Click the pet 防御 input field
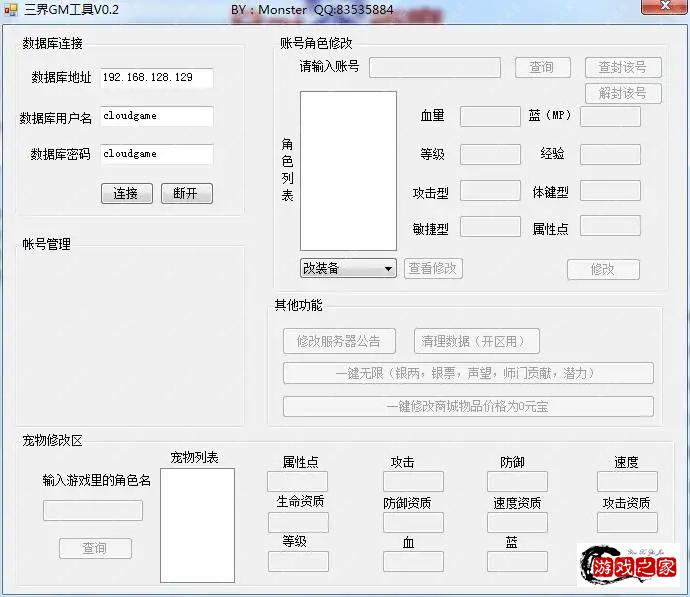 (x=518, y=482)
